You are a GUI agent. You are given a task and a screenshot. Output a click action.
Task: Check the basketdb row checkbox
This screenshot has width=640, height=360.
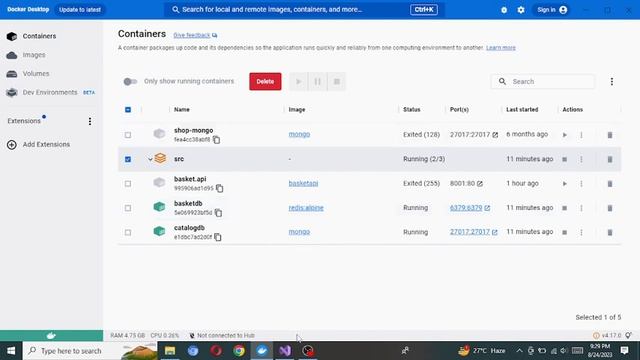coord(128,208)
